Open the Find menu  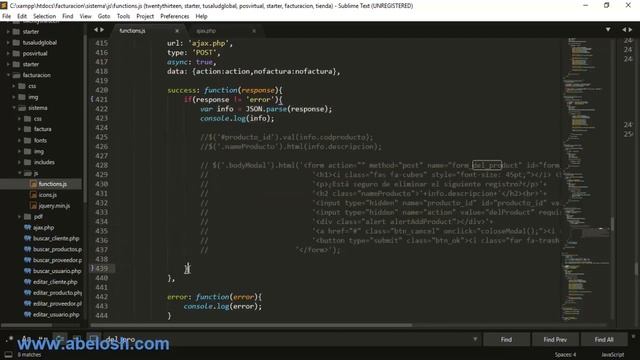pos(68,16)
